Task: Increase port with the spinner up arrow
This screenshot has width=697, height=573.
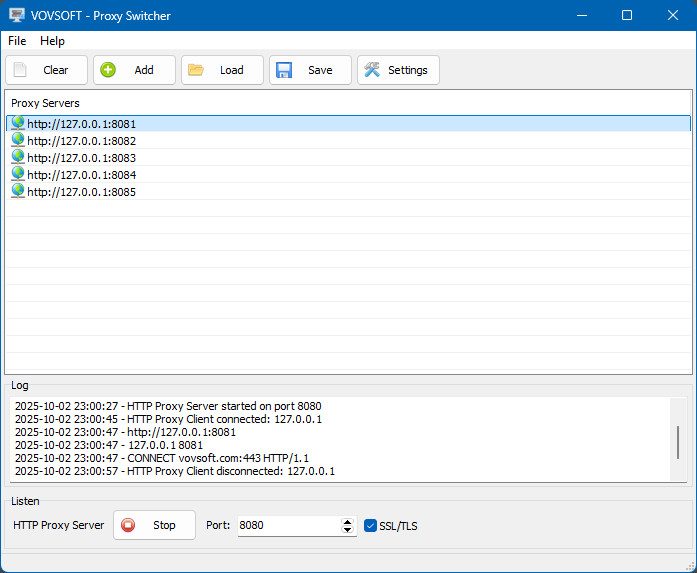Action: point(347,521)
